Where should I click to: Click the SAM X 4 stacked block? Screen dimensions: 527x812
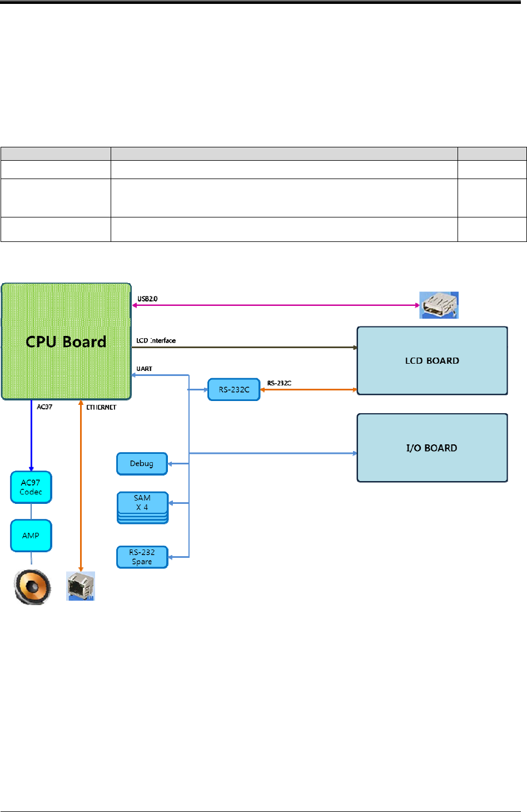[142, 507]
